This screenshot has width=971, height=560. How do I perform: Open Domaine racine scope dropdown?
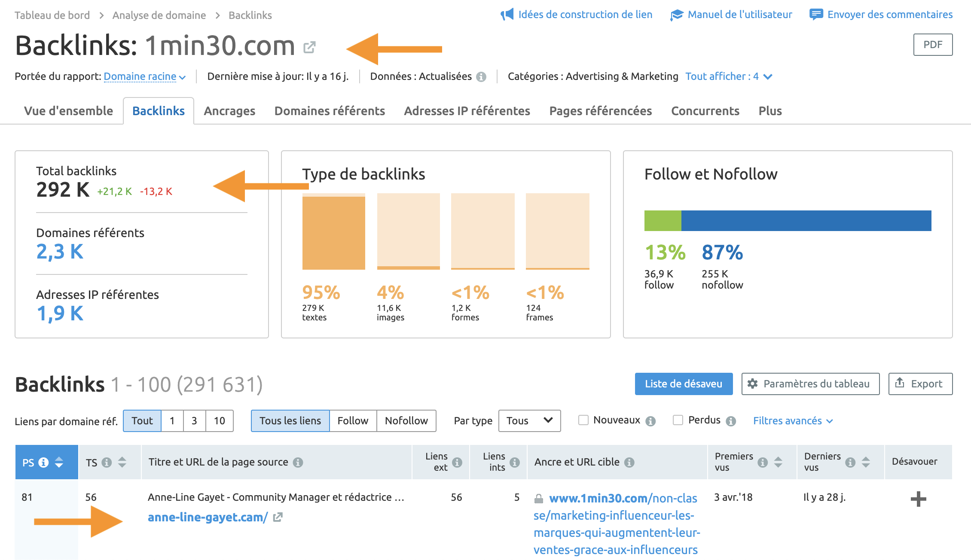(145, 76)
